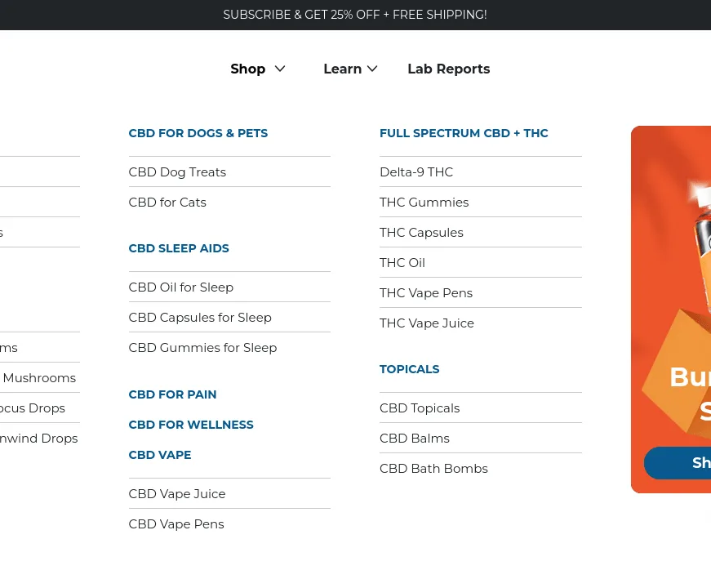This screenshot has width=711, height=588.
Task: Select THC Vape Juice
Action: click(x=427, y=323)
